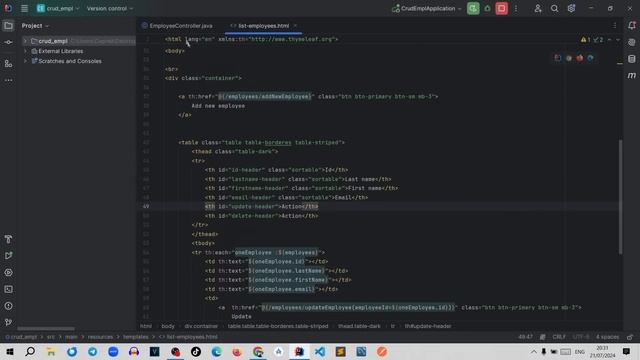Expand the crud_empl project tree node
Viewport: 640px width, 360px height.
pyautogui.click(x=25, y=41)
